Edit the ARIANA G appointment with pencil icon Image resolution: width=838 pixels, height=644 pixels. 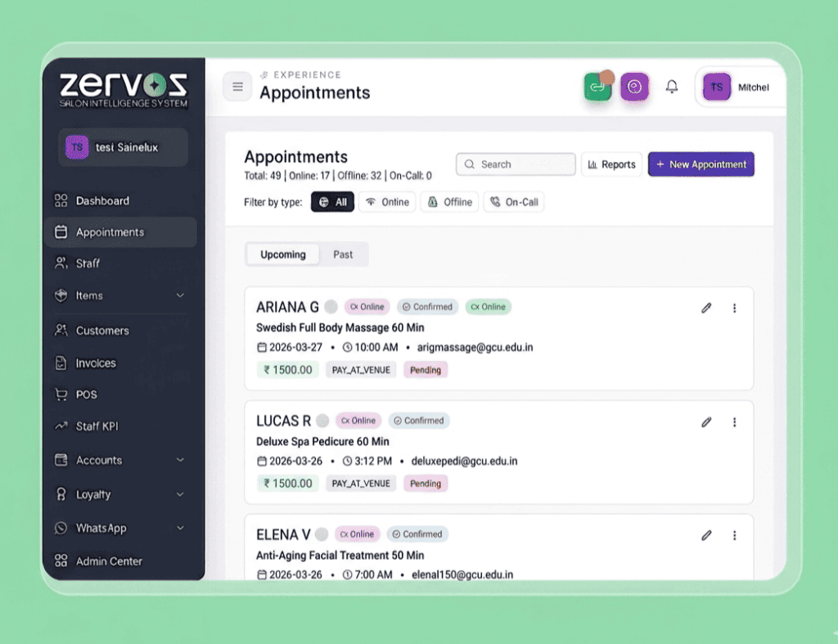pyautogui.click(x=706, y=308)
